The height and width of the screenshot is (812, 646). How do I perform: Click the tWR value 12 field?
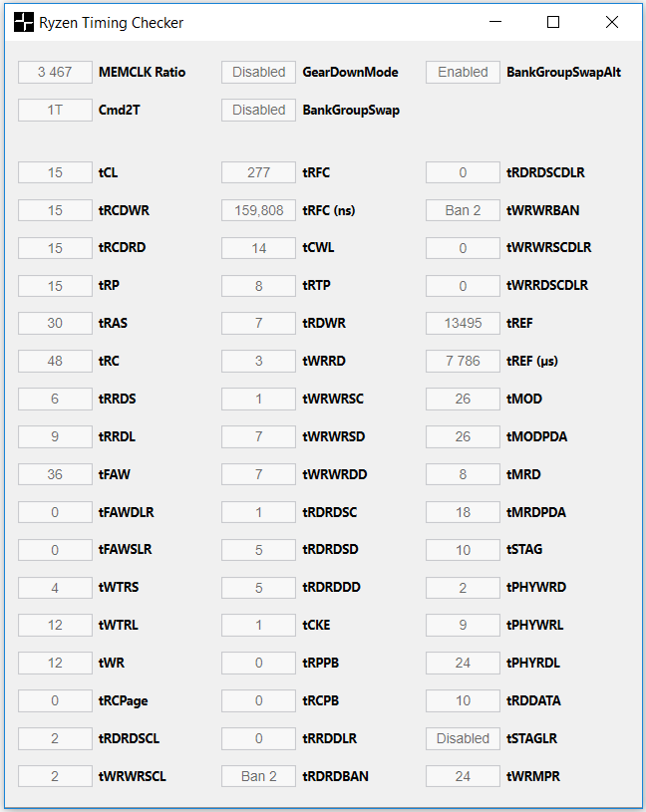(x=56, y=663)
